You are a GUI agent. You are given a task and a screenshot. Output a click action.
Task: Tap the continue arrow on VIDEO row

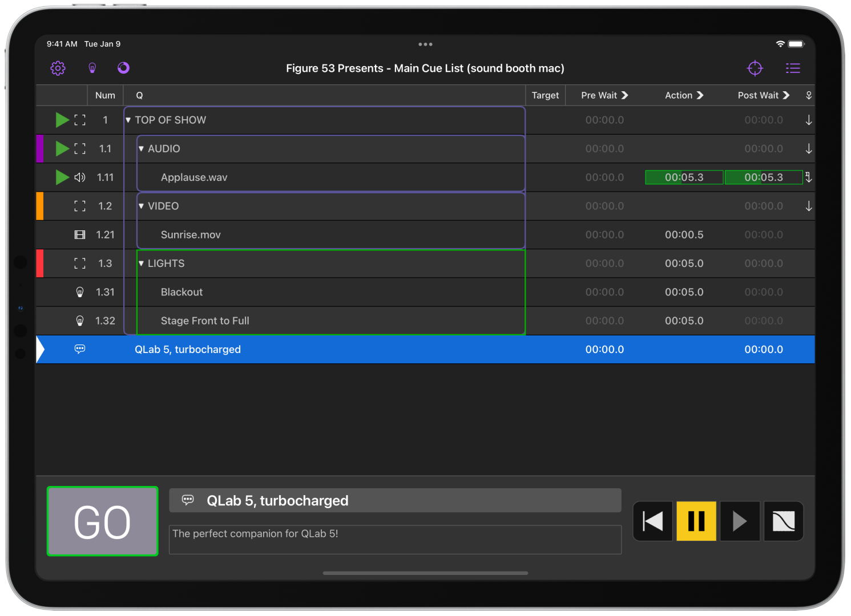coord(809,206)
